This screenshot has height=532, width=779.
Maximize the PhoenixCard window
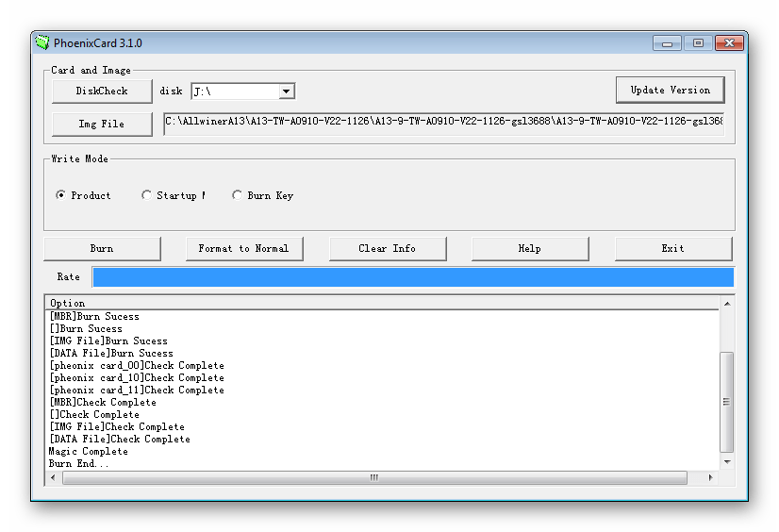pyautogui.click(x=698, y=43)
